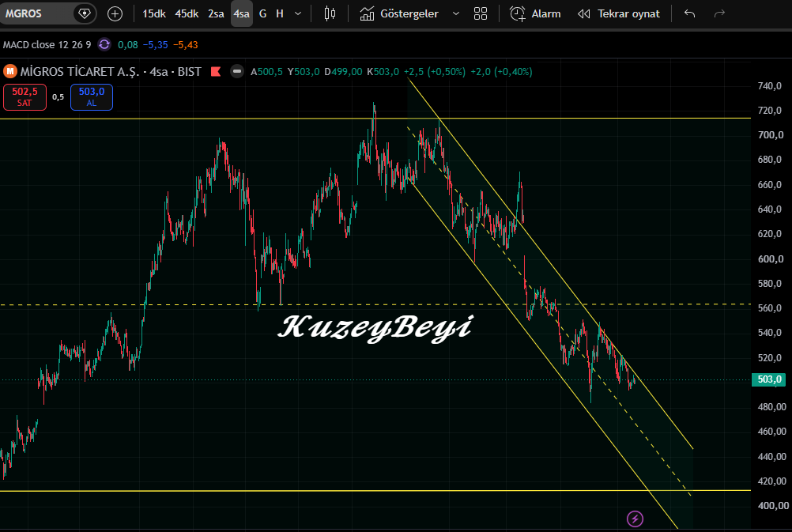Click the purple lightning bolt icon
The width and height of the screenshot is (792, 532).
pyautogui.click(x=635, y=519)
